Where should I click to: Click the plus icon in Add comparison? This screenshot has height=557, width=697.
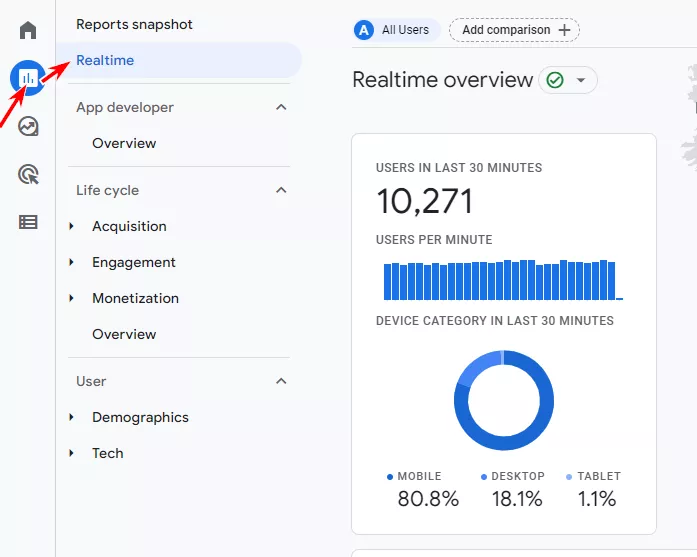pos(564,30)
